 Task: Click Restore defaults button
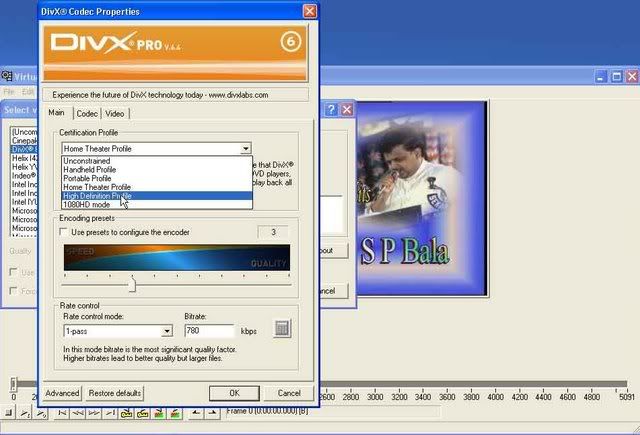coord(115,393)
